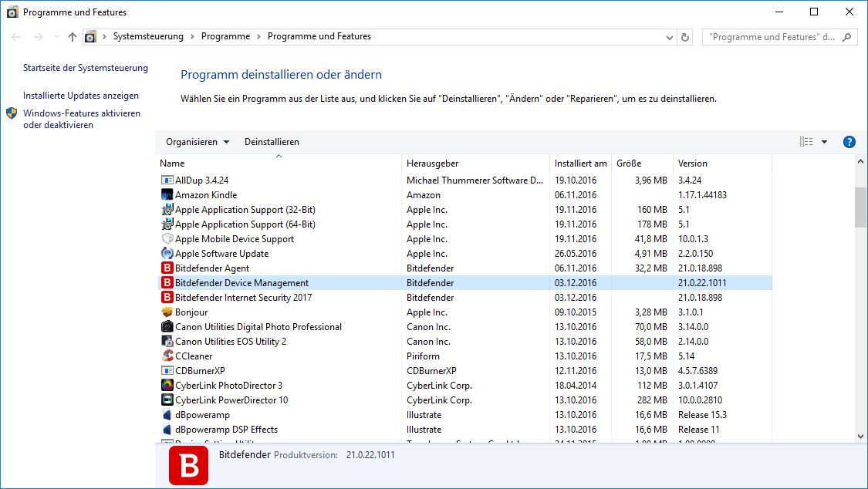Select the Amazon Kindle program name

pos(206,194)
